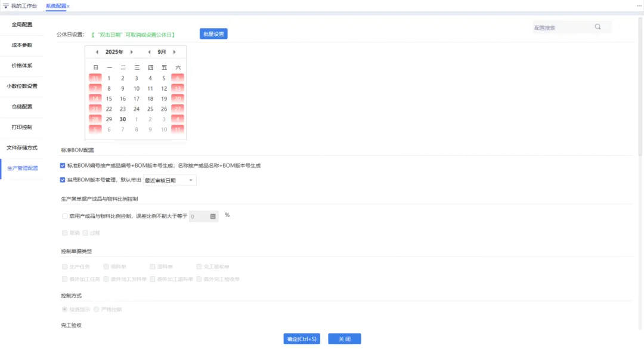The height and width of the screenshot is (349, 644).
Task: Switch to 我的工作台 tab
Action: [x=24, y=6]
